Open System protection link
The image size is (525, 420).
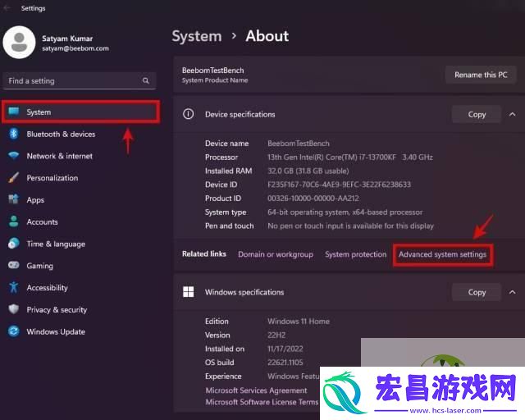coord(355,254)
